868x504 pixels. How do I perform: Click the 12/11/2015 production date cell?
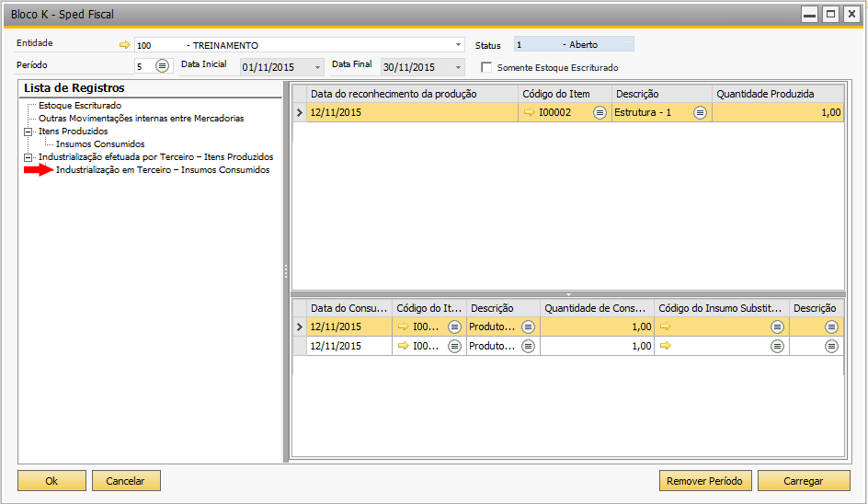point(413,112)
